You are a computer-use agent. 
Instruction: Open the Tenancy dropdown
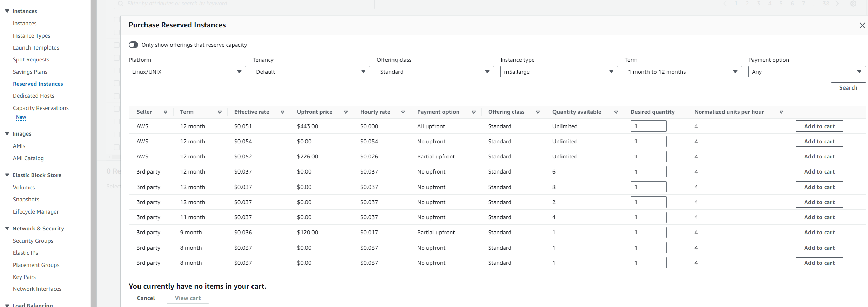click(x=311, y=72)
